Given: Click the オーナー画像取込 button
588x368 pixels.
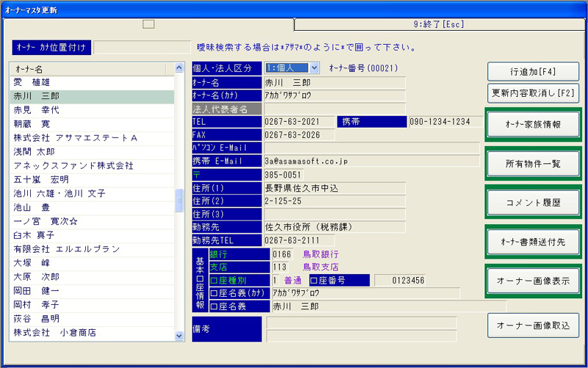Looking at the screenshot, I should (x=533, y=324).
